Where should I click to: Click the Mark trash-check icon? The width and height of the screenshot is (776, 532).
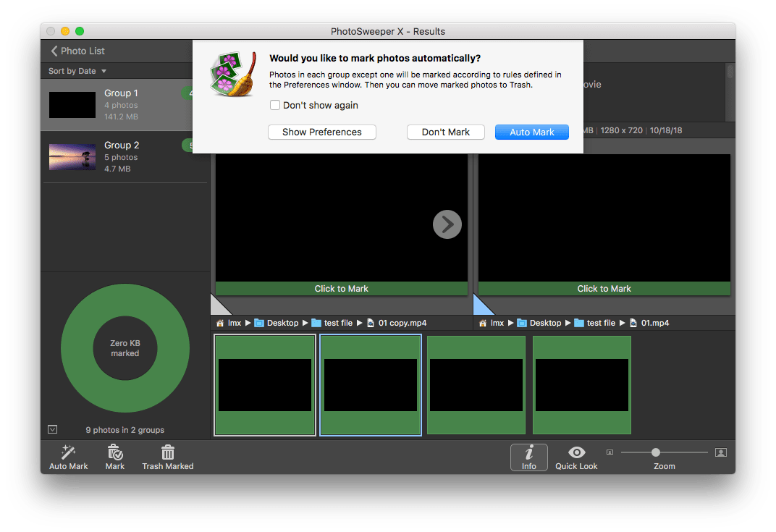(x=115, y=452)
